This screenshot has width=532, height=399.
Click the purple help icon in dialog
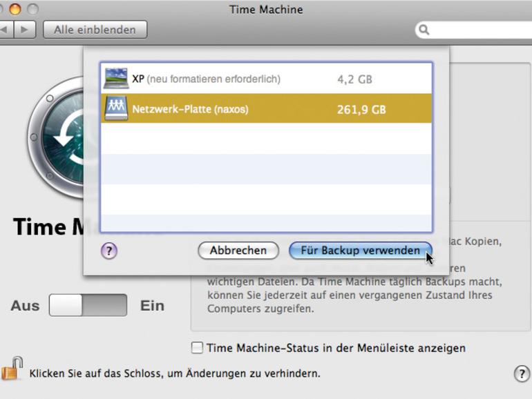[109, 251]
